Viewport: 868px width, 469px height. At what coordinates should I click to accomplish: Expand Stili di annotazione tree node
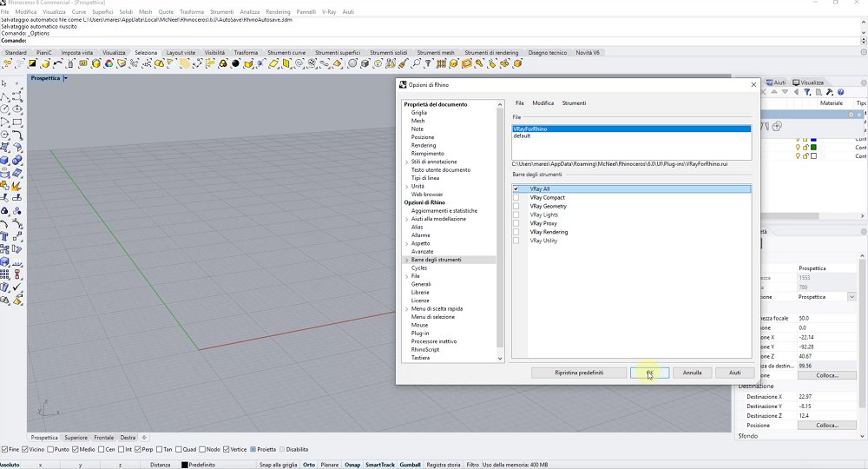point(407,162)
